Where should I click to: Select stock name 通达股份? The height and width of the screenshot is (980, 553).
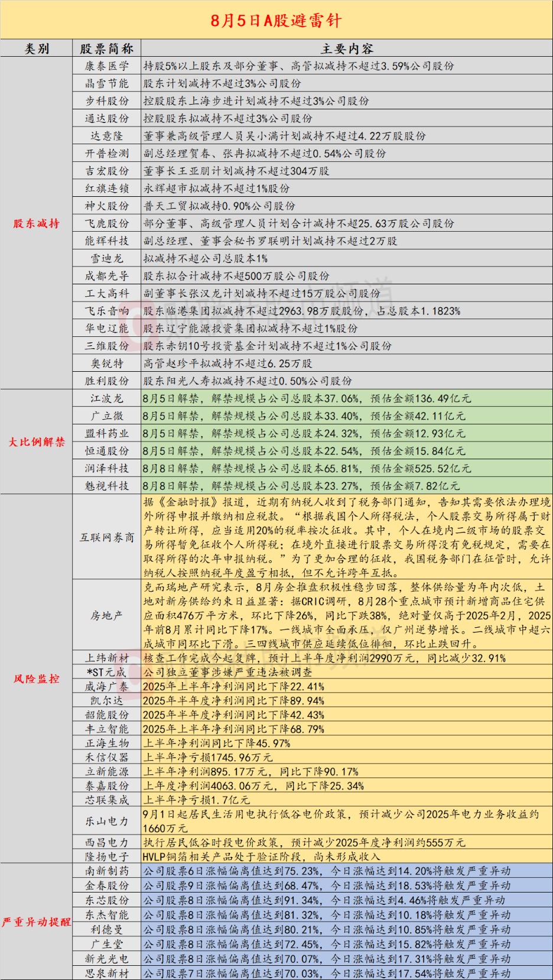pyautogui.click(x=107, y=118)
